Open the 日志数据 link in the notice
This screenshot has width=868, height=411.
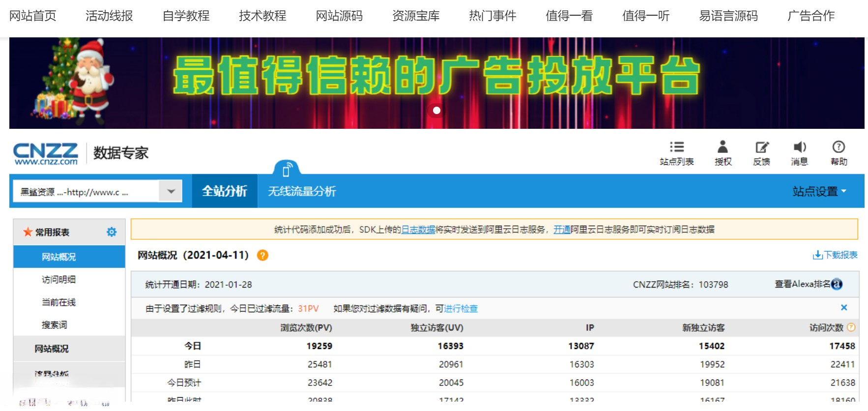coord(418,230)
